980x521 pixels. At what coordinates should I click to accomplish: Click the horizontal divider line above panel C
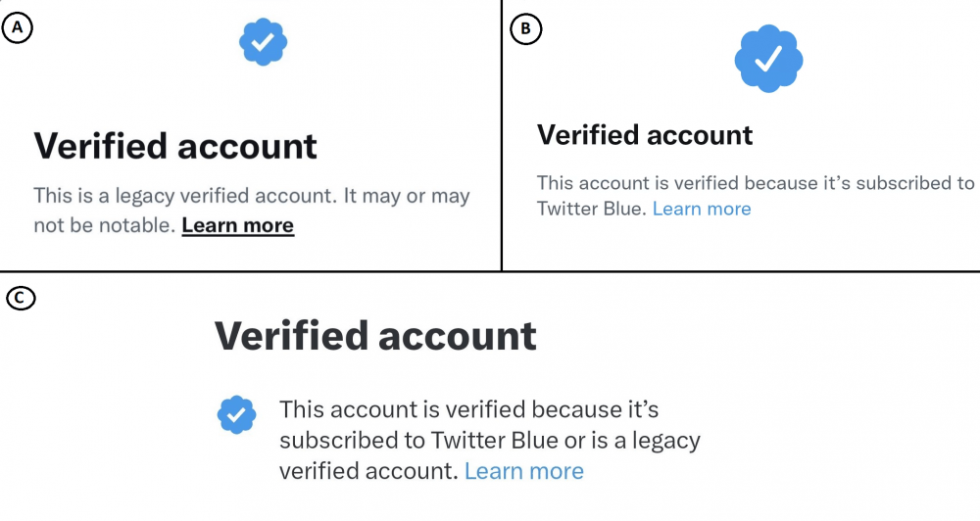[490, 271]
